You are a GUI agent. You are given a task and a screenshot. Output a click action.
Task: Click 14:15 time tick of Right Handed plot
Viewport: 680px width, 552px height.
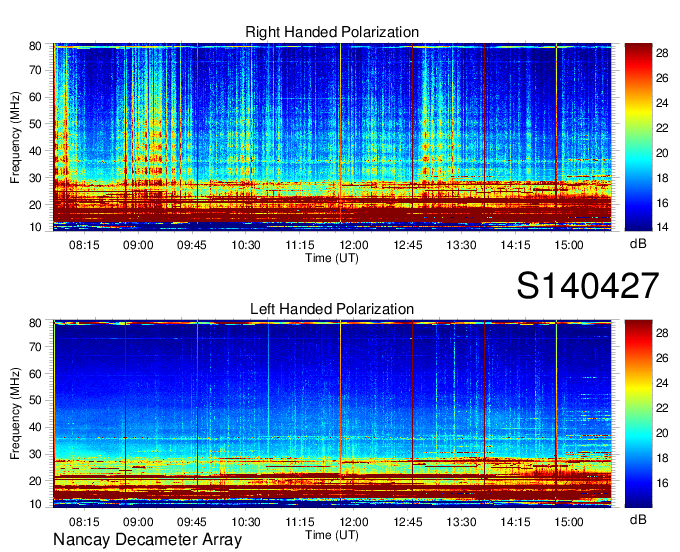tap(515, 245)
